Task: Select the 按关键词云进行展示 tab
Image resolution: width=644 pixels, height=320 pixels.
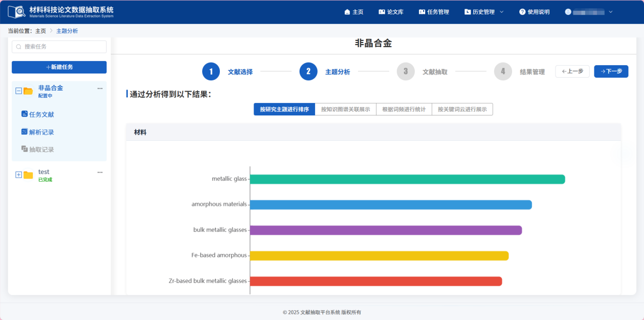Action: pos(462,109)
